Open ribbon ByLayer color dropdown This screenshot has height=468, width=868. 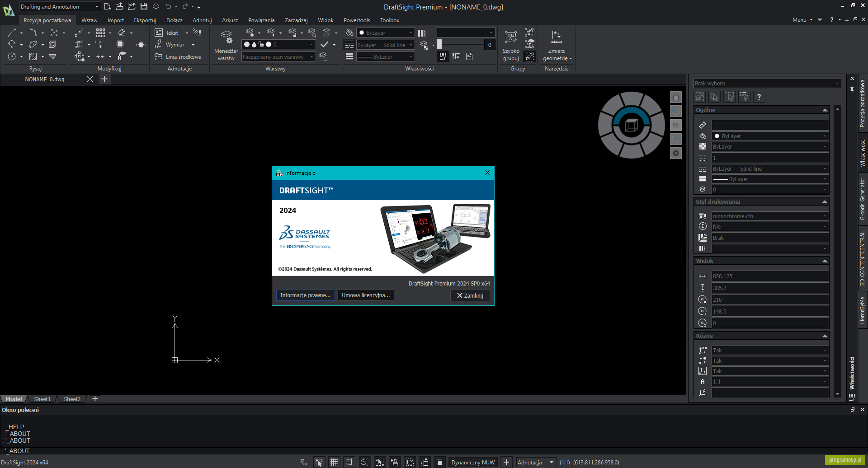pos(385,33)
